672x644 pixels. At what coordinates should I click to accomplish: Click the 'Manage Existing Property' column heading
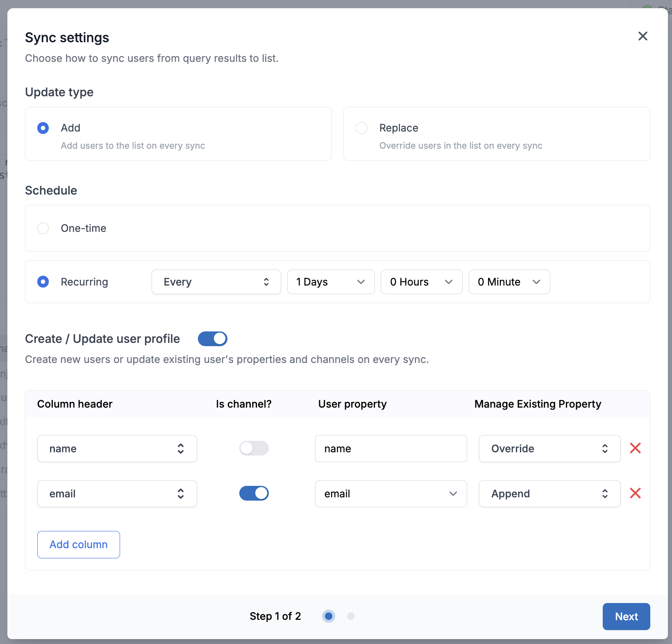[x=538, y=404]
